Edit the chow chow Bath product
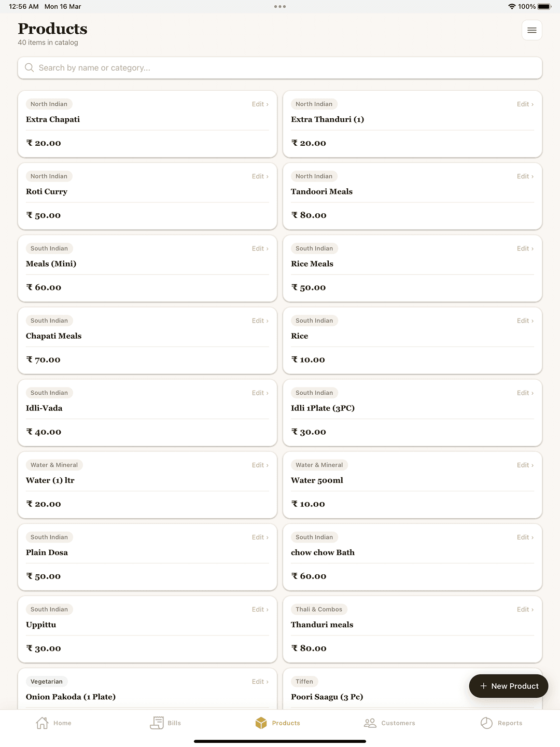Image resolution: width=560 pixels, height=747 pixels. click(x=525, y=537)
